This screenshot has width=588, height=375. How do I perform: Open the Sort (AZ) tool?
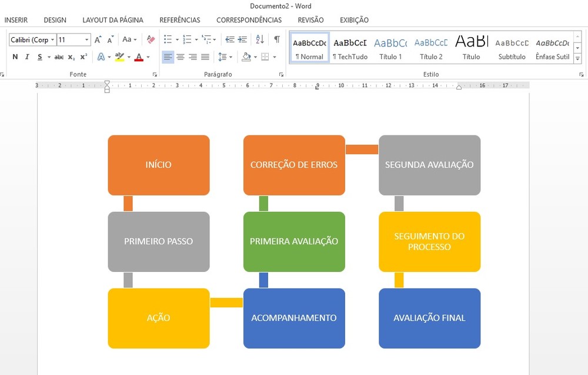tap(259, 40)
